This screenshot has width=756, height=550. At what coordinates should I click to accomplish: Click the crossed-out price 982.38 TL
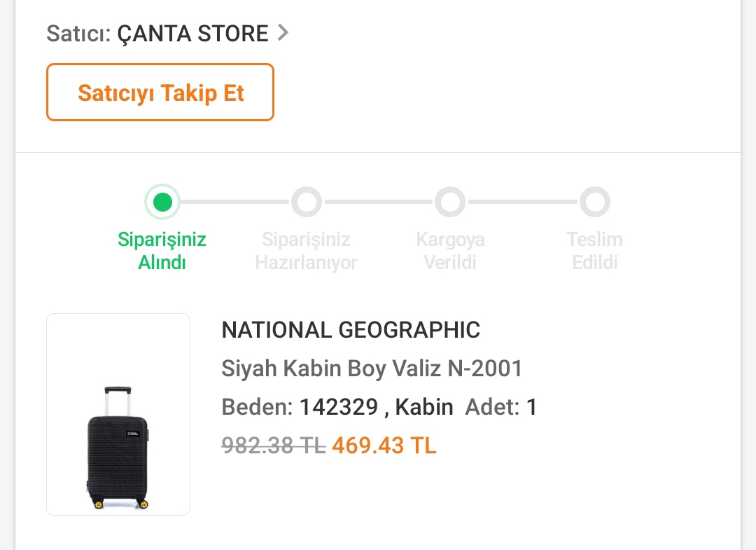[274, 446]
